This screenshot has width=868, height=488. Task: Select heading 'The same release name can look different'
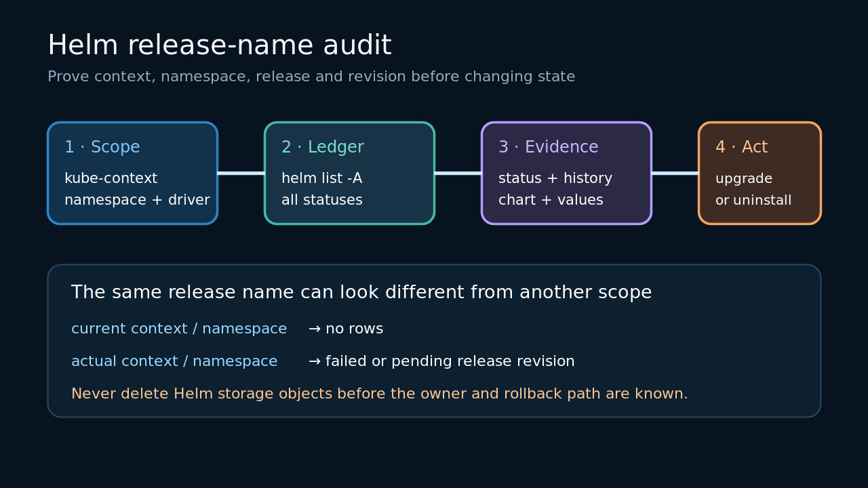click(x=361, y=292)
